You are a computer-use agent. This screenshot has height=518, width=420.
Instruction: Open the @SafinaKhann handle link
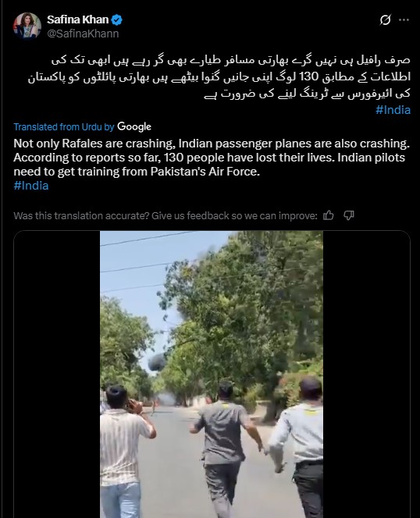[83, 34]
